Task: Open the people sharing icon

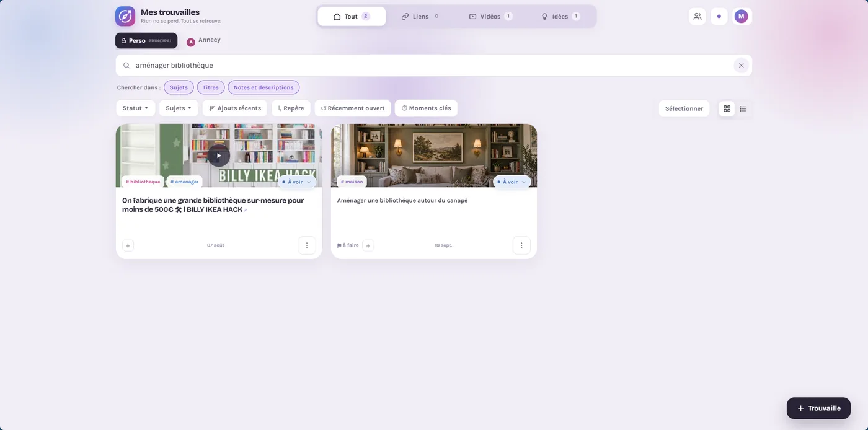Action: point(697,16)
